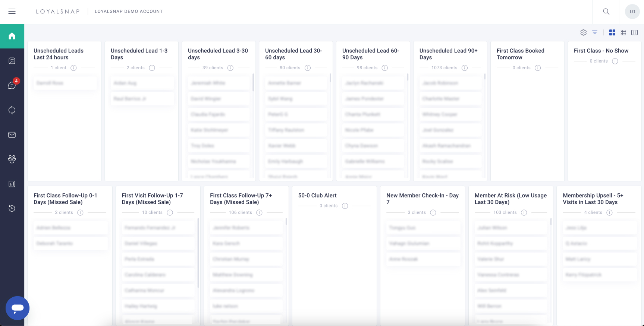The width and height of the screenshot is (644, 326).
Task: Switch to grid card view
Action: (612, 32)
